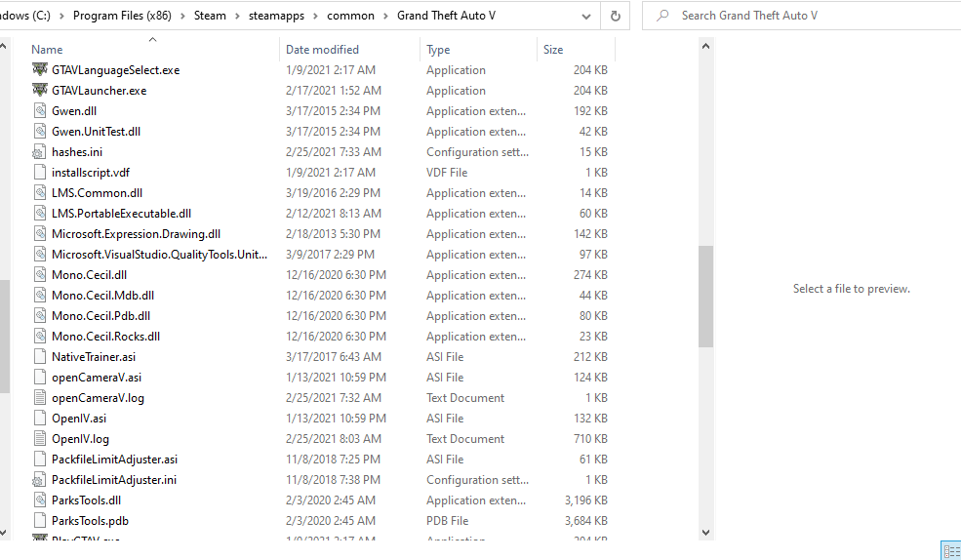The height and width of the screenshot is (560, 961).
Task: Select the GTAVLauncher.exe file name
Action: pyautogui.click(x=100, y=90)
